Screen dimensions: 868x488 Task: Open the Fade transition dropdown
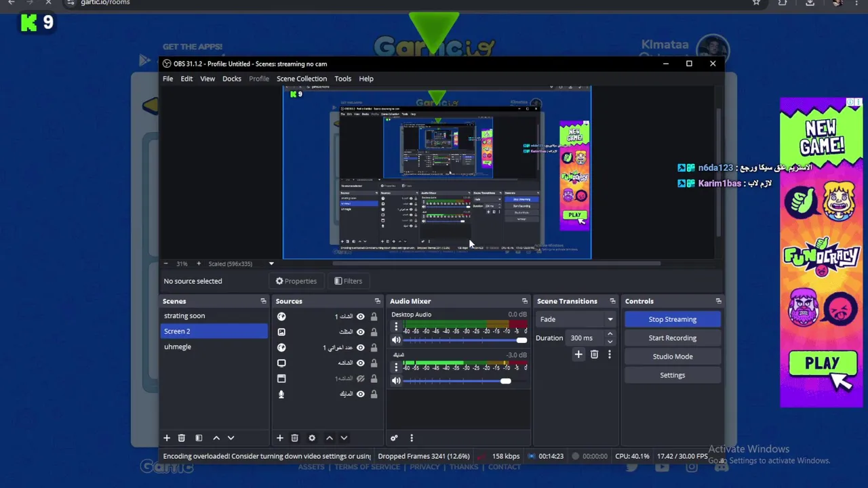[x=576, y=319]
